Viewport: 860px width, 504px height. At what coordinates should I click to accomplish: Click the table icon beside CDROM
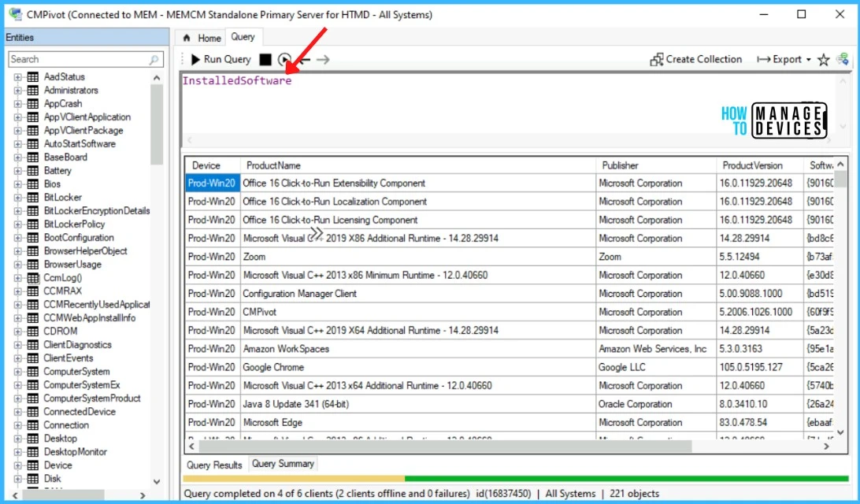[x=33, y=332]
